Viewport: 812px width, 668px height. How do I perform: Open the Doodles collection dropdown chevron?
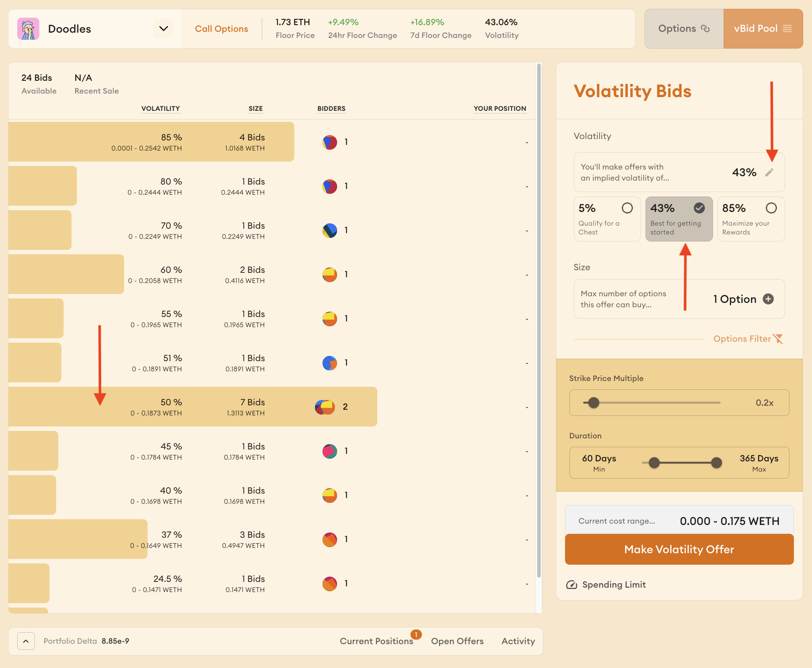point(163,29)
